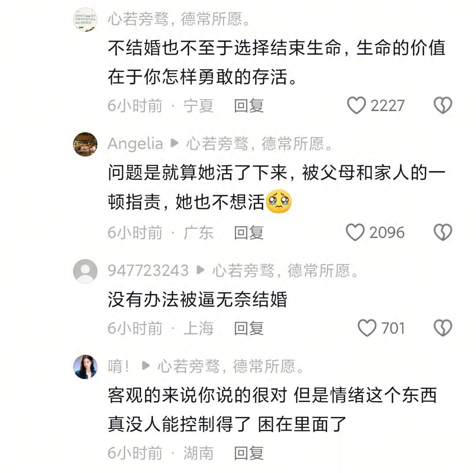Open 唷! user's profile avatar
Viewport: 476px width, 473px height.
tap(85, 366)
